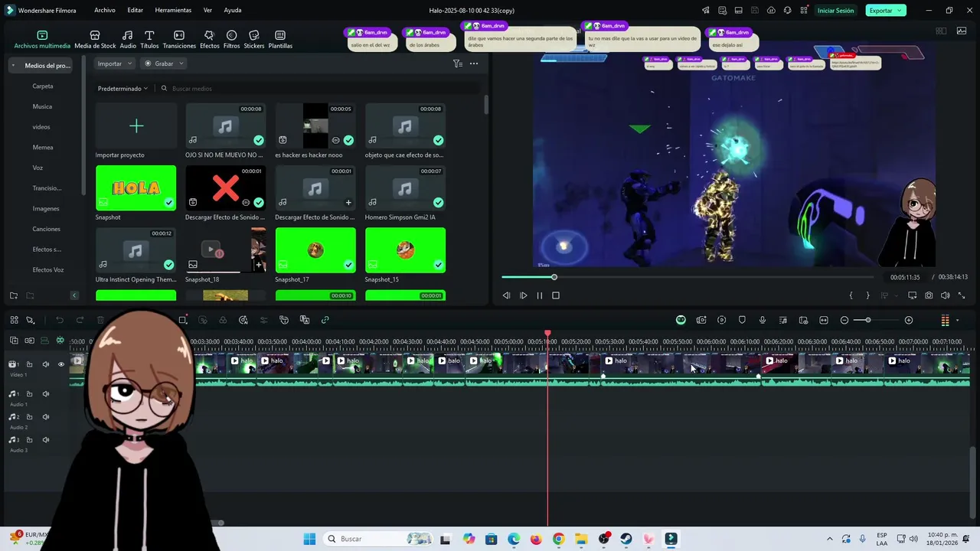Select the videos folder
980x551 pixels.
pos(41,127)
